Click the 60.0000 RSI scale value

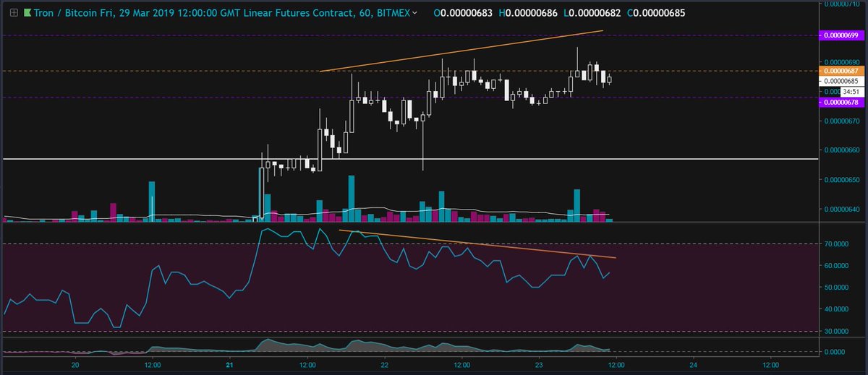[x=838, y=266]
